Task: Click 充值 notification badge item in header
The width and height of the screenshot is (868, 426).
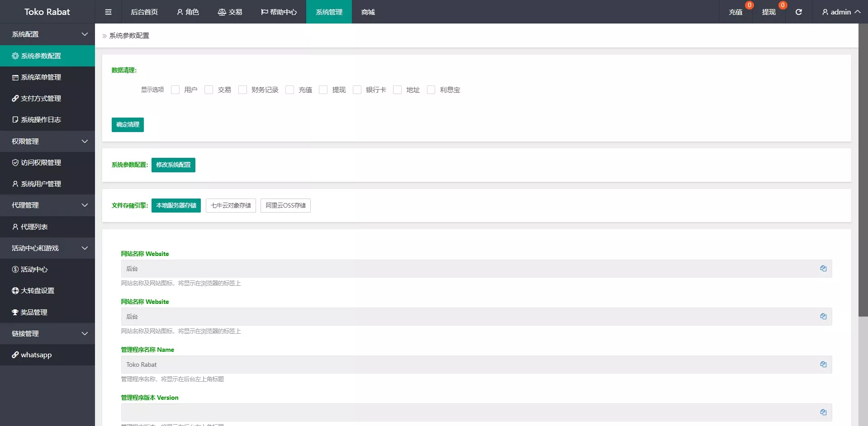Action: (x=735, y=12)
